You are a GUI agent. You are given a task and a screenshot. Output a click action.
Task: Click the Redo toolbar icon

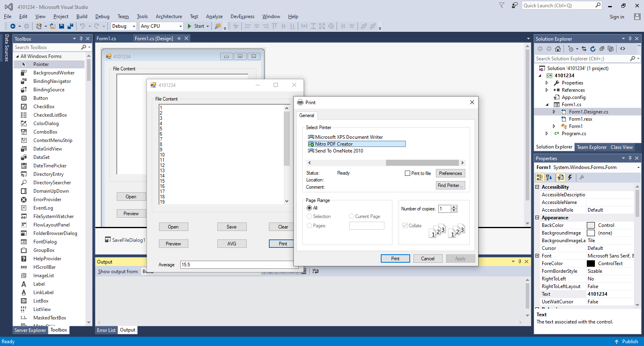click(x=97, y=26)
